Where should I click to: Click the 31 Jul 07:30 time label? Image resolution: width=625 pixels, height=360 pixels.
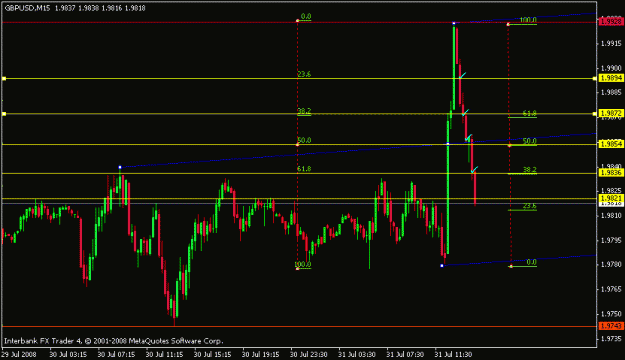tap(405, 354)
